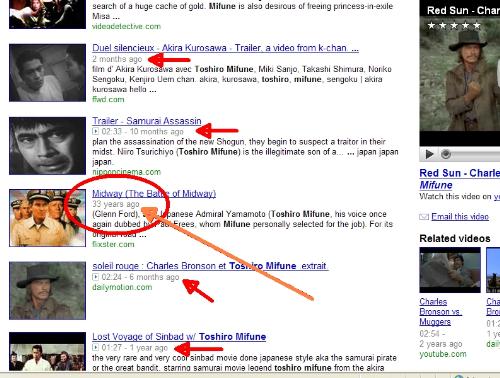Image resolution: width=500 pixels, height=378 pixels.
Task: Click the Samurai Assassin video thumbnail
Action: pos(47,146)
